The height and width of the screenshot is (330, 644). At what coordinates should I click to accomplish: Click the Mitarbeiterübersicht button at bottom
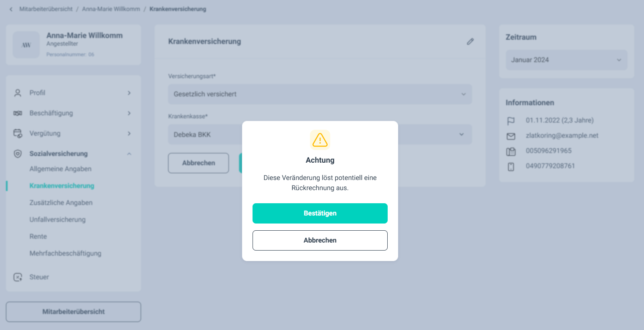73,312
